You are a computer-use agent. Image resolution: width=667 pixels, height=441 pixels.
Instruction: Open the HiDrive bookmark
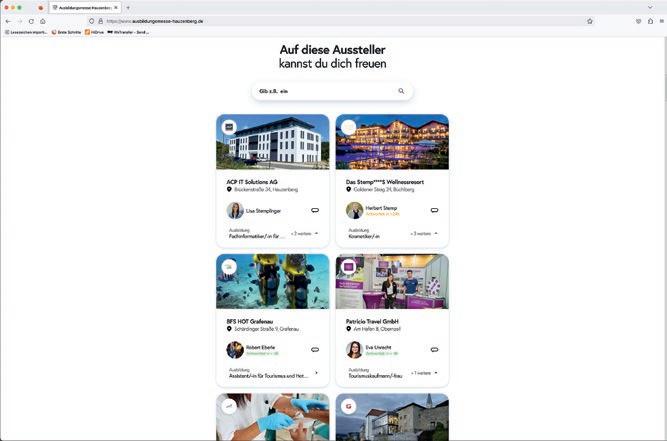coord(94,32)
